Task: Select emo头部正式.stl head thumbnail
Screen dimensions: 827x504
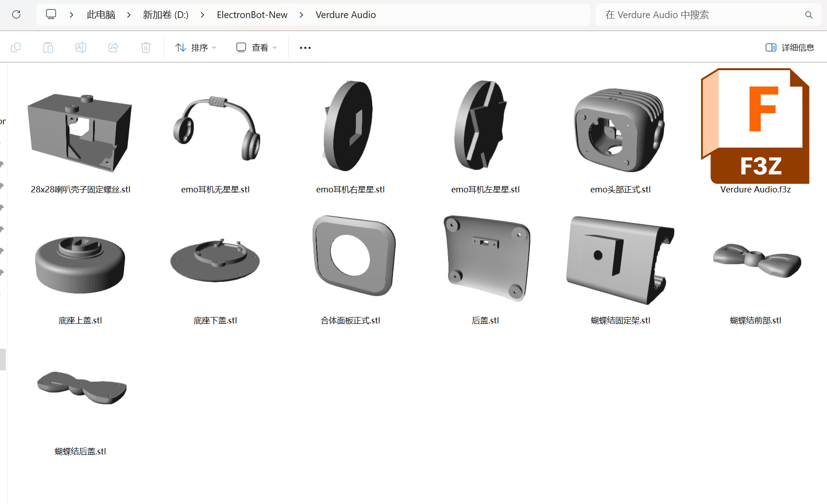Action: click(620, 130)
